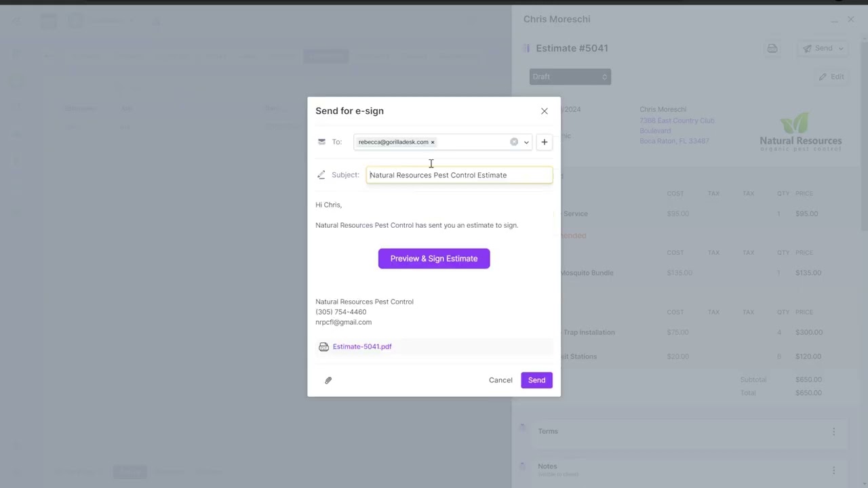This screenshot has width=868, height=488.
Task: Click inside the To recipients field
Action: [x=442, y=142]
